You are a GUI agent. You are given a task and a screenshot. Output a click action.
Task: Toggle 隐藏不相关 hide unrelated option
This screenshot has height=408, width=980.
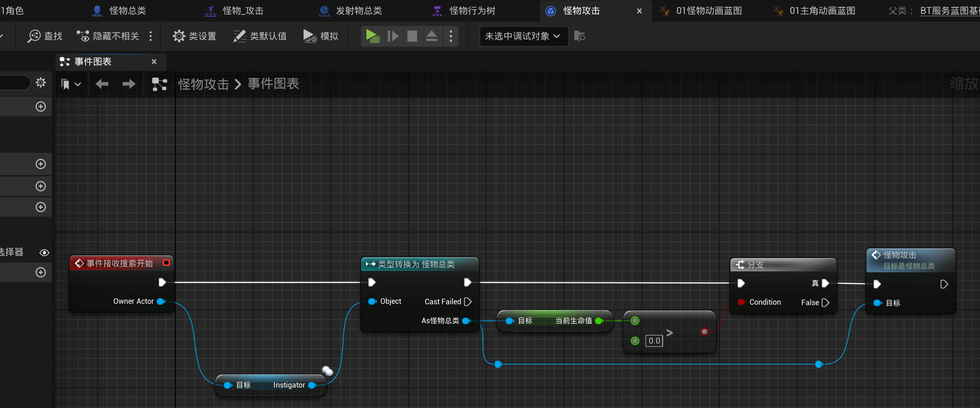click(x=108, y=36)
